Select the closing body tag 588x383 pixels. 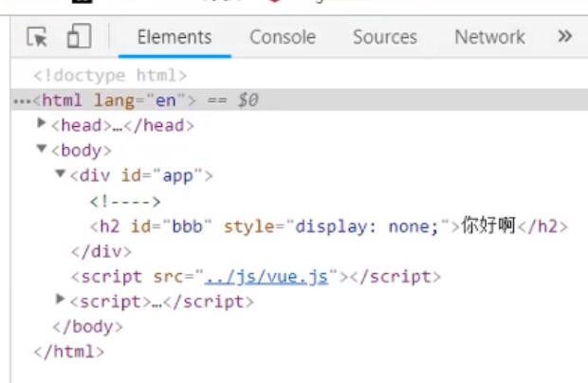pyautogui.click(x=88, y=326)
